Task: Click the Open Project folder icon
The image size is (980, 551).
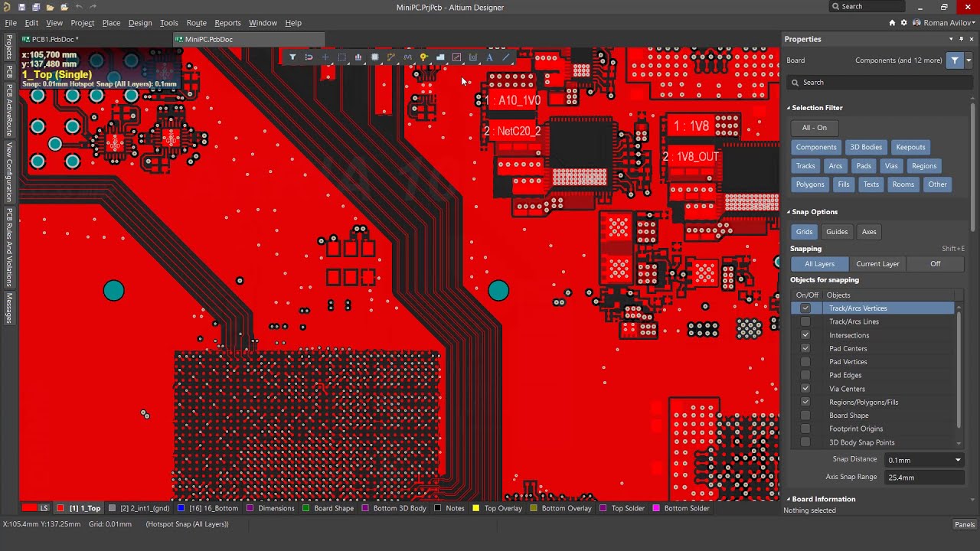Action: pyautogui.click(x=64, y=7)
